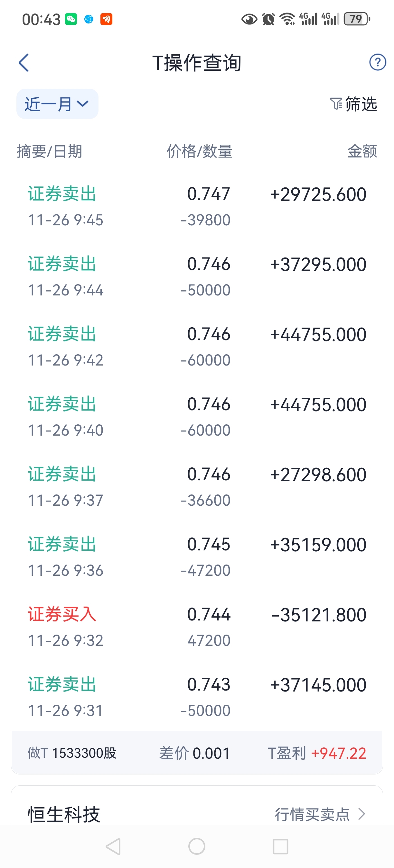The image size is (394, 868).
Task: Open the help question mark icon
Action: (x=378, y=62)
